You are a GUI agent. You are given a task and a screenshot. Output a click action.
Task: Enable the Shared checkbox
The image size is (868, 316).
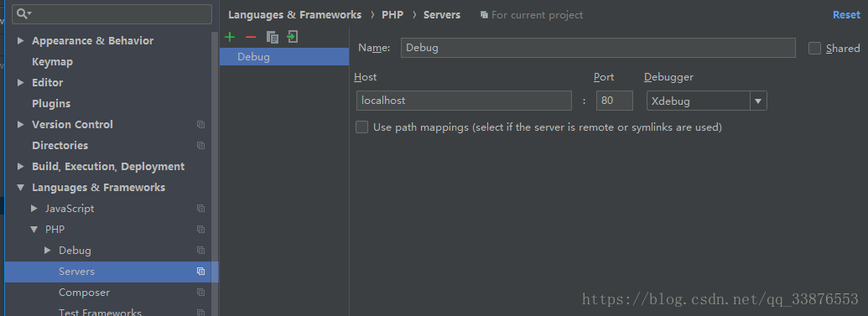pos(814,48)
